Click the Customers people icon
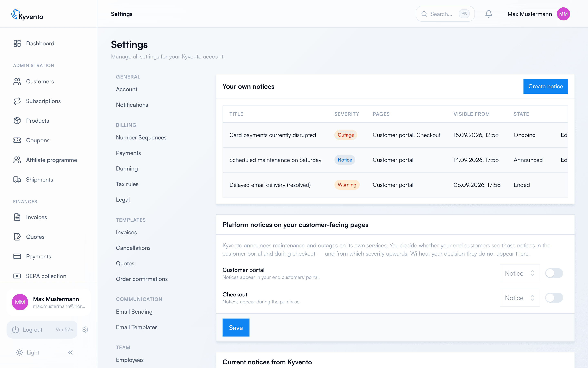588x368 pixels. 17,81
